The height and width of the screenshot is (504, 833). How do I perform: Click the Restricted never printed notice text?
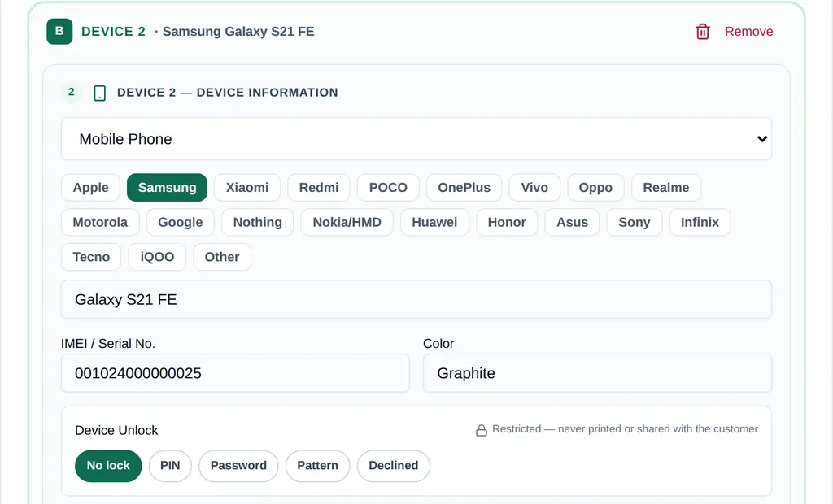pyautogui.click(x=625, y=429)
